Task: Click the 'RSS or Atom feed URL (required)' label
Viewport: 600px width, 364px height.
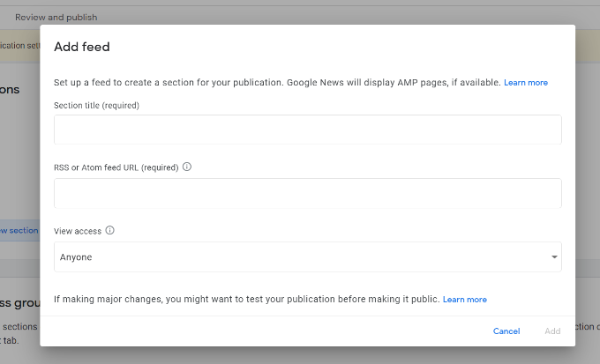Action: coord(116,167)
